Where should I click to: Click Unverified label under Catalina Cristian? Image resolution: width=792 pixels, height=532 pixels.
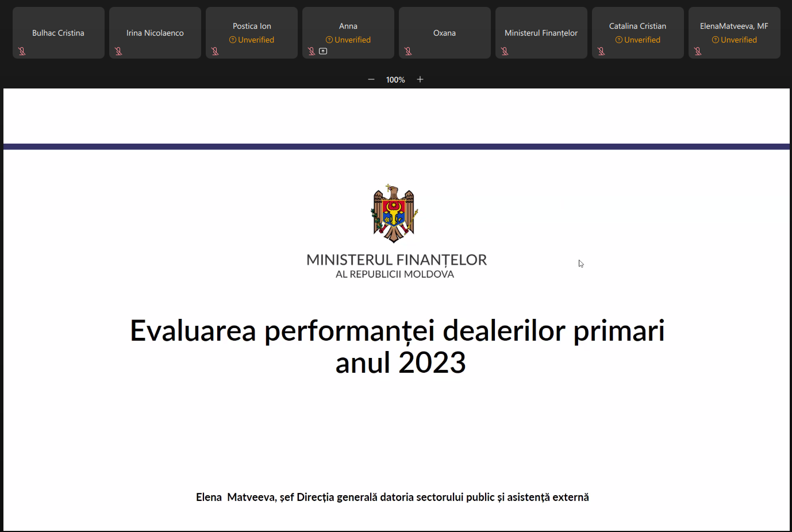[643, 40]
